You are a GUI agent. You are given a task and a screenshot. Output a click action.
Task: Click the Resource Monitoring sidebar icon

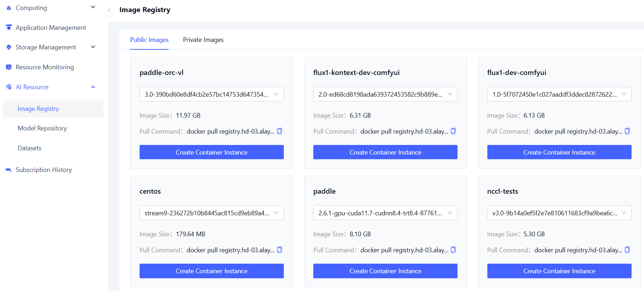coord(9,67)
